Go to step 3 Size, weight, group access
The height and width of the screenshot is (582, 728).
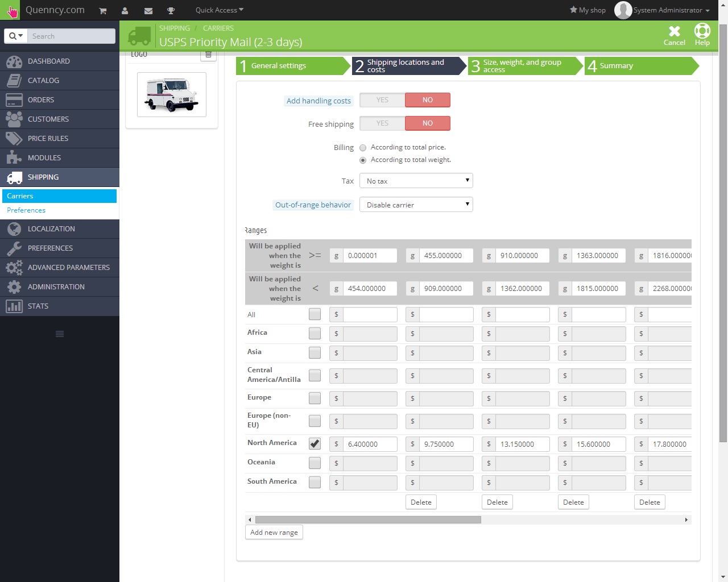point(526,66)
